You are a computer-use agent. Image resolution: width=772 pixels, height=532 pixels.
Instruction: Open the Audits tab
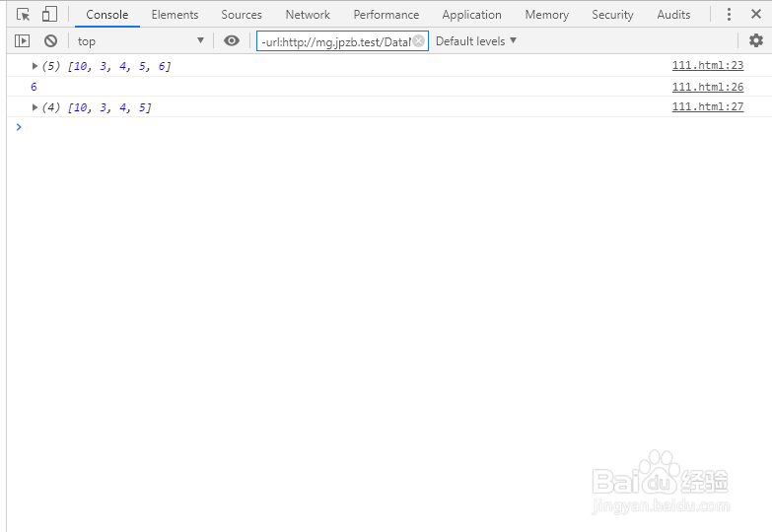673,15
